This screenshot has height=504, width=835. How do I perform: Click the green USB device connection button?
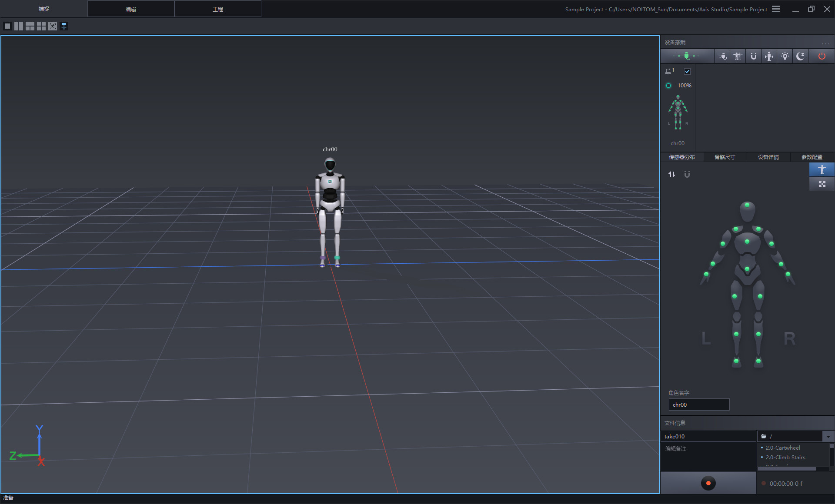point(687,56)
